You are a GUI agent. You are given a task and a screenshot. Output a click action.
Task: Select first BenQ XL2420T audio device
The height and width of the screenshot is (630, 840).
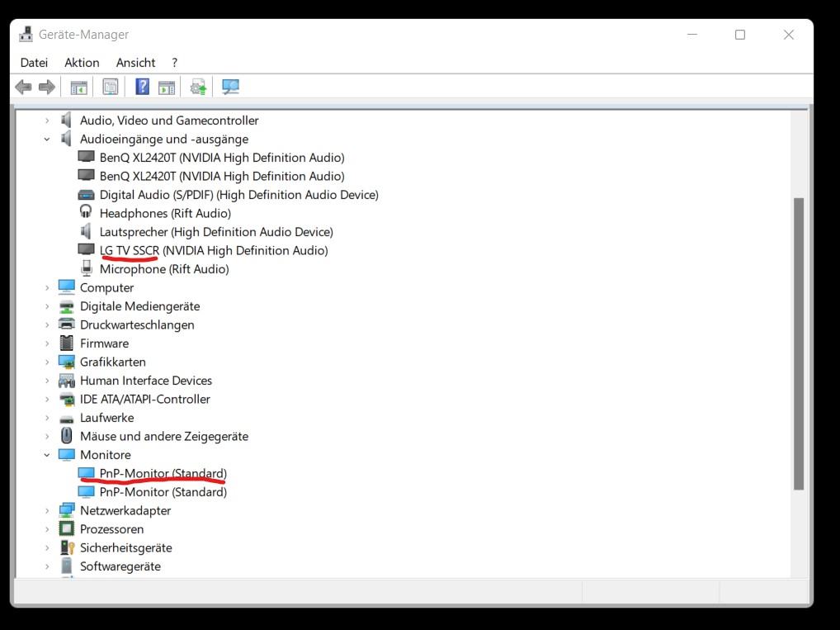click(222, 158)
